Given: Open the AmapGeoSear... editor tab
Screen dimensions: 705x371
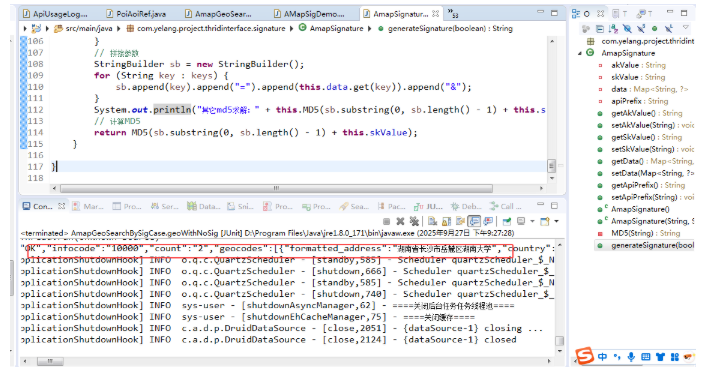Looking at the screenshot, I should coord(219,14).
